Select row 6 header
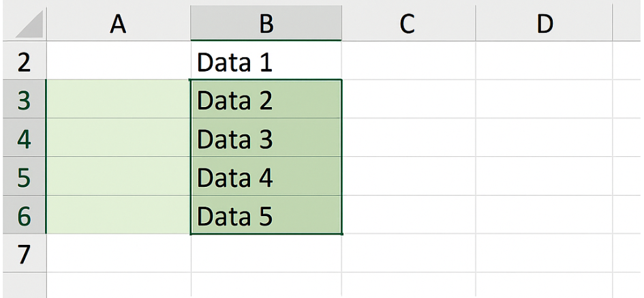 [x=25, y=215]
